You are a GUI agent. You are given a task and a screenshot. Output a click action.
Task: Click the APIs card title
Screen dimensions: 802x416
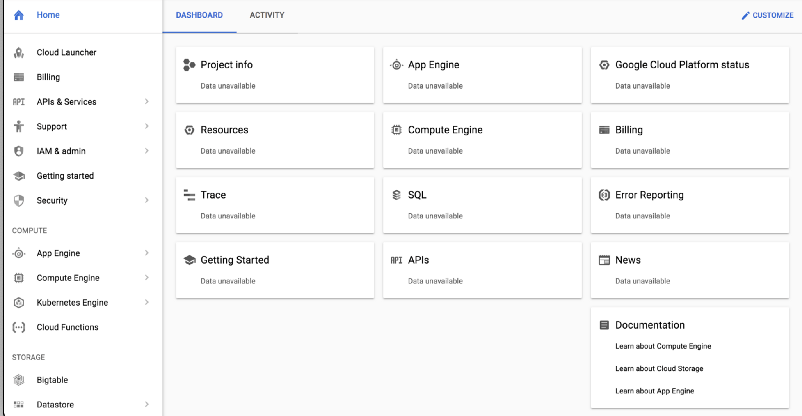(x=418, y=260)
